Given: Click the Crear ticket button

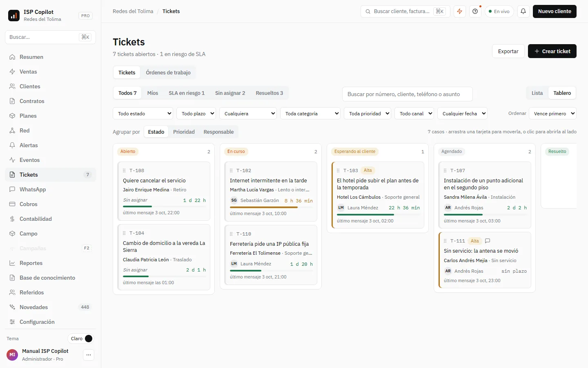Looking at the screenshot, I should 552,51.
